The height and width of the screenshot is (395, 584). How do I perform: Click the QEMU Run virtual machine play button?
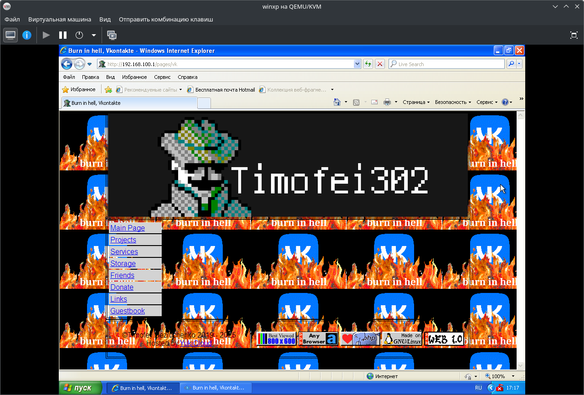(46, 35)
